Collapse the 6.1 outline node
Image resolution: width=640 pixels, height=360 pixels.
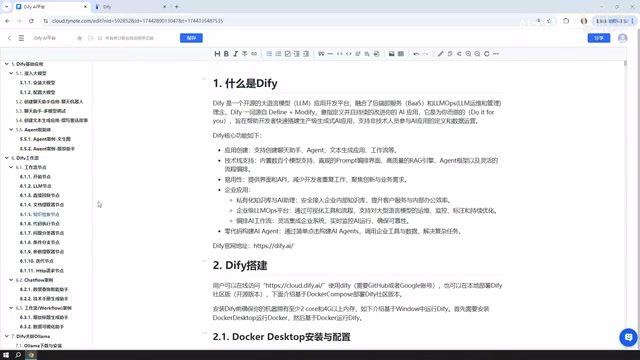click(11, 167)
